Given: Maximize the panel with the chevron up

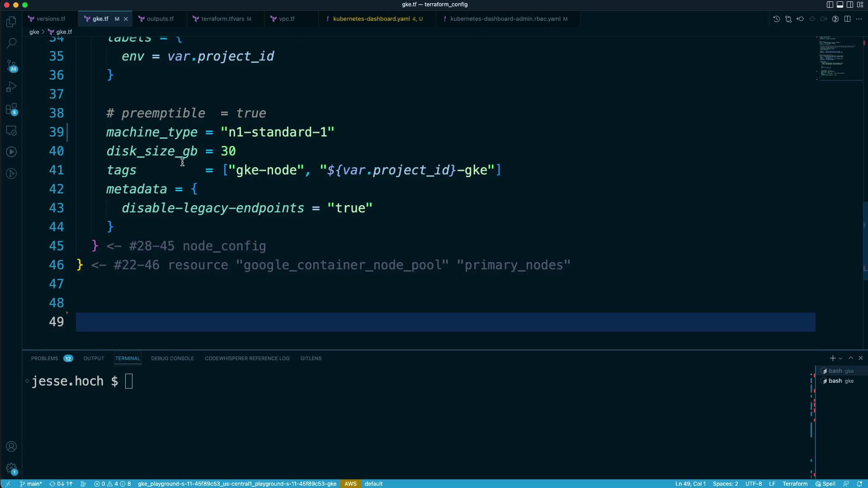Looking at the screenshot, I should 850,358.
